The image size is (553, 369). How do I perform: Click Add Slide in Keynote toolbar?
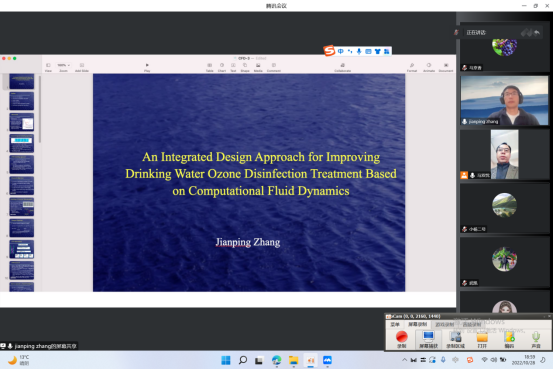pyautogui.click(x=82, y=67)
